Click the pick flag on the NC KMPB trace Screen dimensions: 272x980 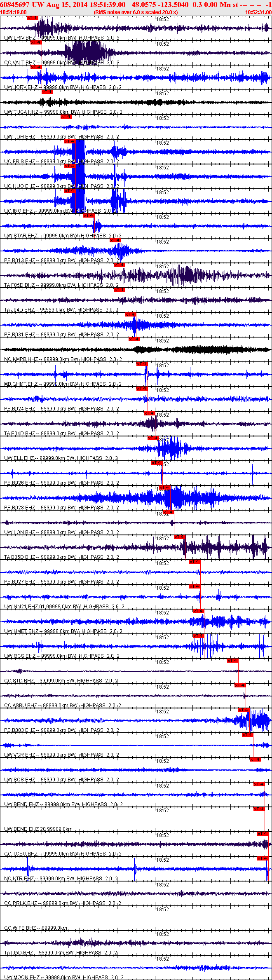pos(134,339)
